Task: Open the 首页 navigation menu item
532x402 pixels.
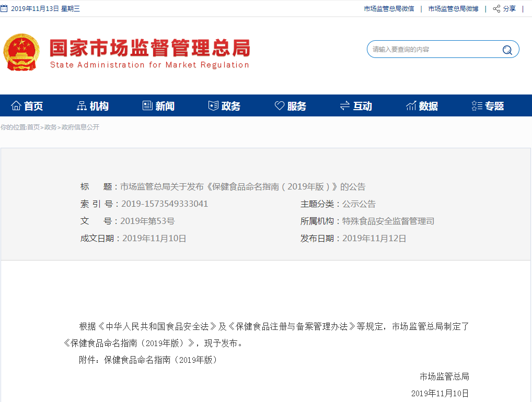Action: 27,106
